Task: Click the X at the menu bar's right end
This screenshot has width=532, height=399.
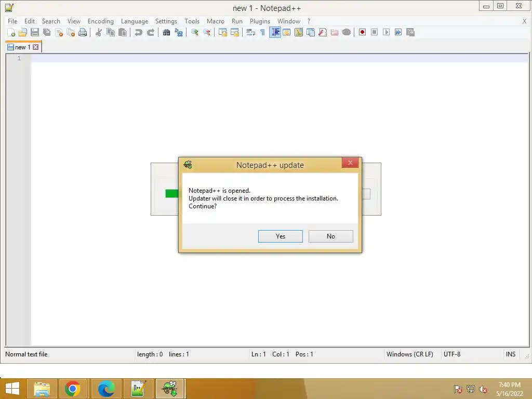Action: click(524, 21)
